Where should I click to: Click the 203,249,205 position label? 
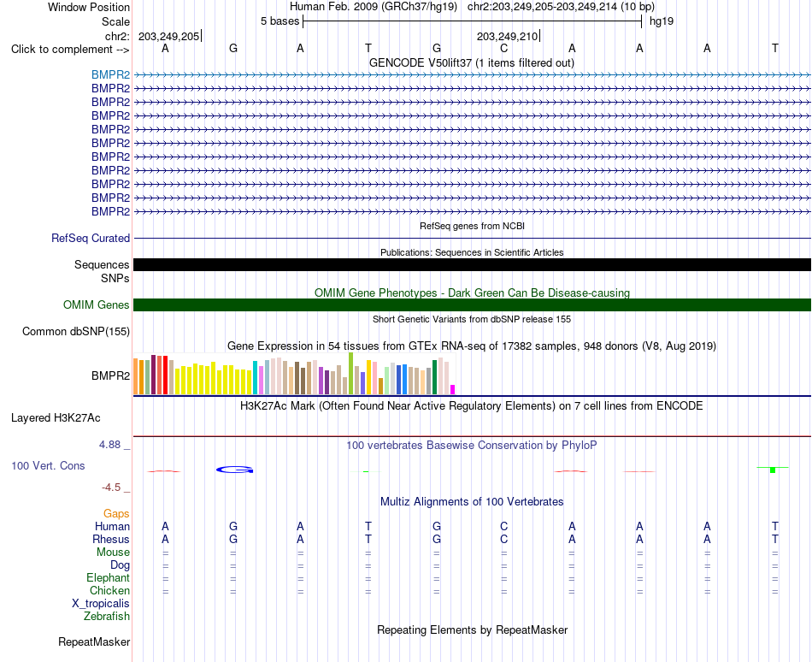coord(169,36)
